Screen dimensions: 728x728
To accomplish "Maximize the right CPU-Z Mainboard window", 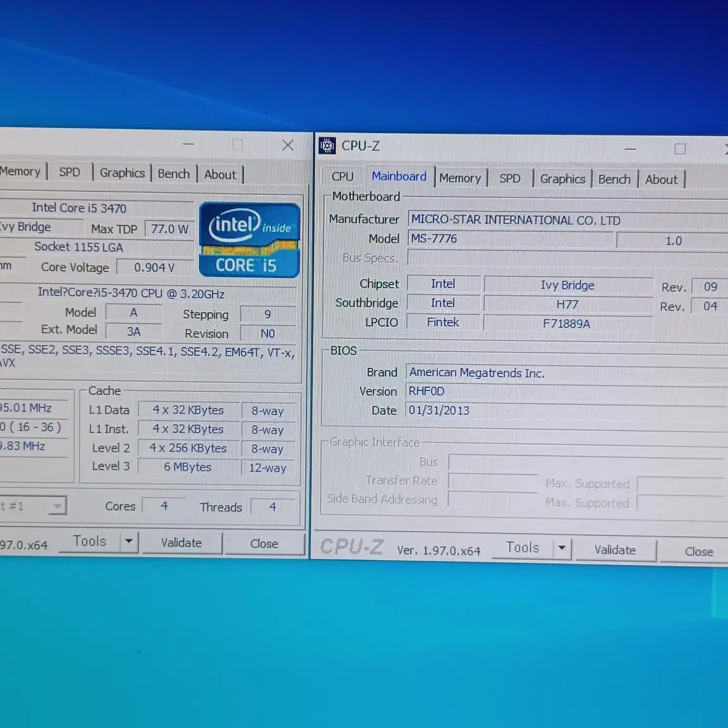I will point(680,149).
